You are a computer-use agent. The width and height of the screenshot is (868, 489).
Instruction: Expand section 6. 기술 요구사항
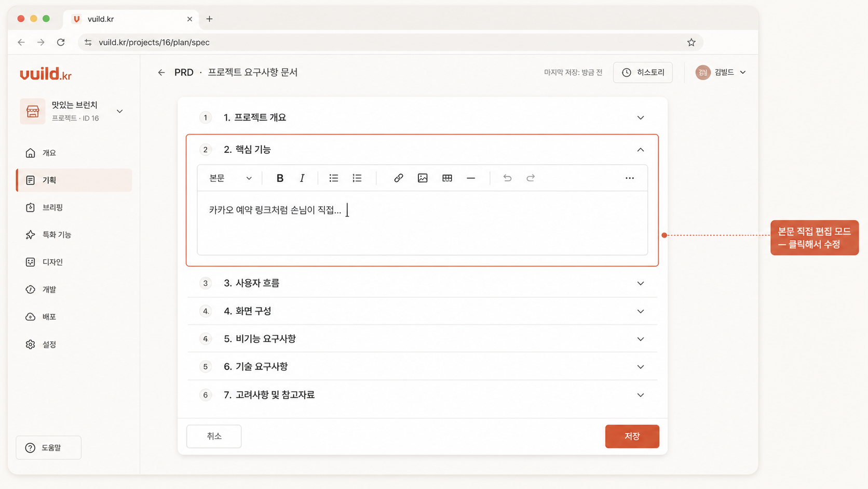pos(422,367)
